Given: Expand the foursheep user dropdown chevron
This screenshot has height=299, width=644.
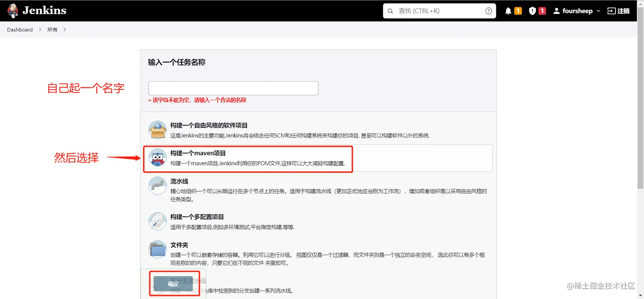Looking at the screenshot, I should (598, 11).
